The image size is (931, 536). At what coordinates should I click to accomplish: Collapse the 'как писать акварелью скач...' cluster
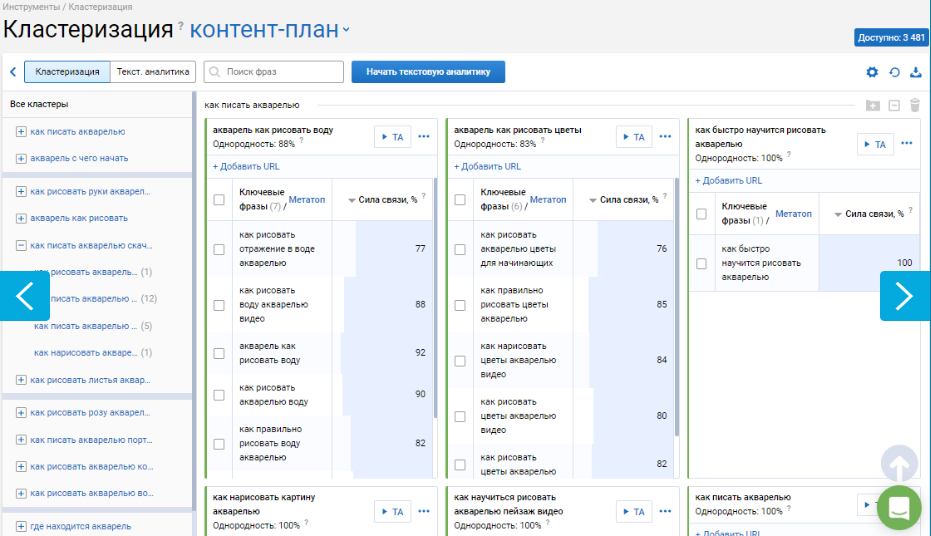(21, 245)
